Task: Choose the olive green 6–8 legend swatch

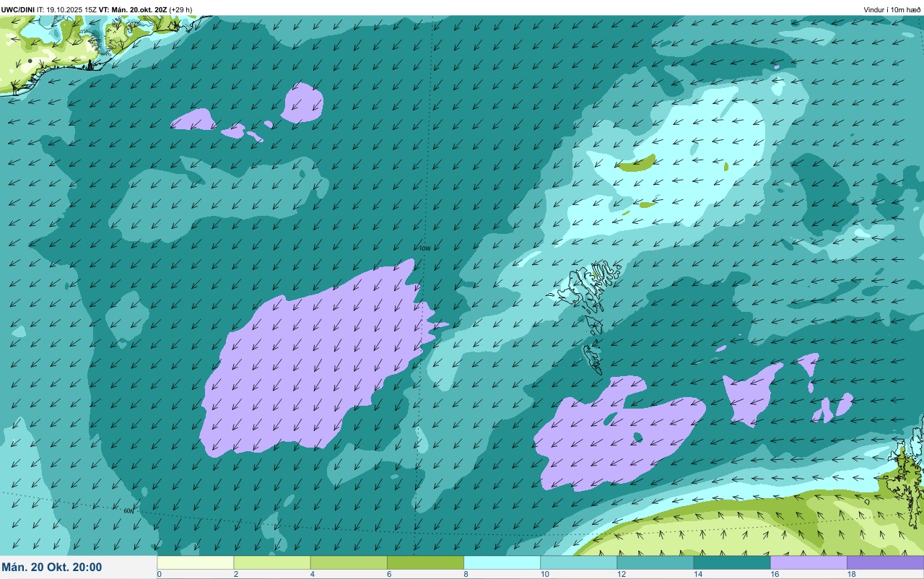Action: (x=425, y=562)
